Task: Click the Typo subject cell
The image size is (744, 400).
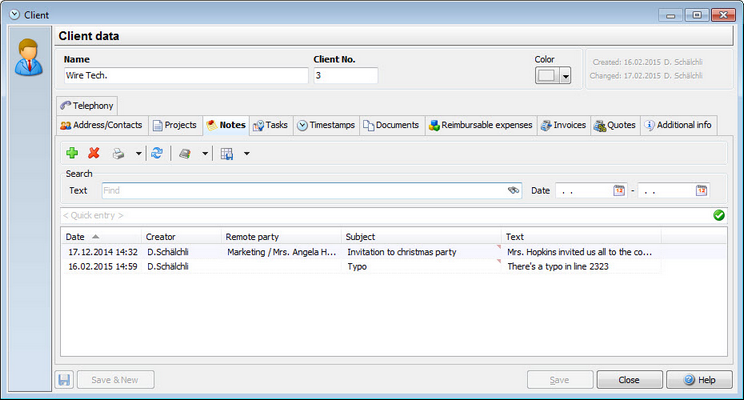Action: coord(357,266)
